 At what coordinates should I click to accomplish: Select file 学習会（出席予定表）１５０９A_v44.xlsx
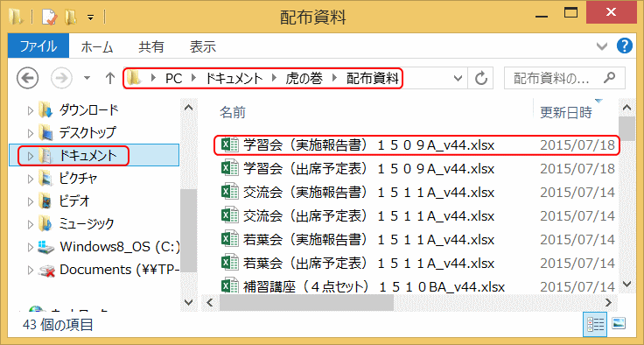click(369, 169)
